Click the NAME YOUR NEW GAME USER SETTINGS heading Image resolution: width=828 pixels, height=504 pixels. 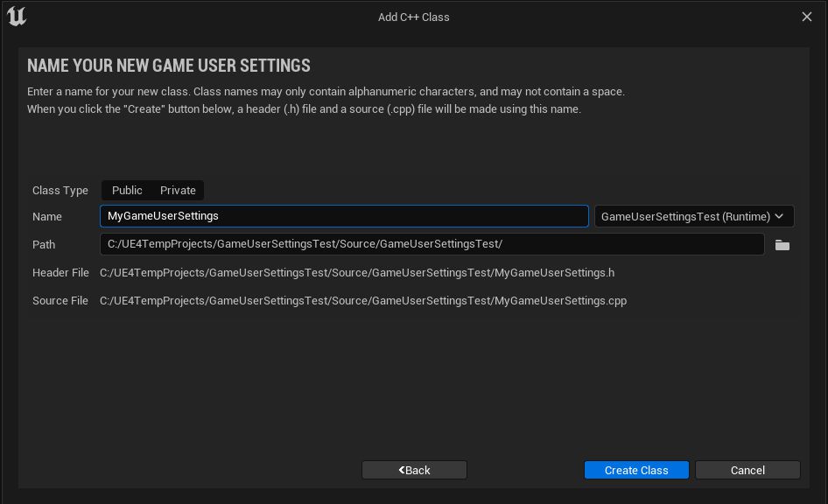(169, 66)
